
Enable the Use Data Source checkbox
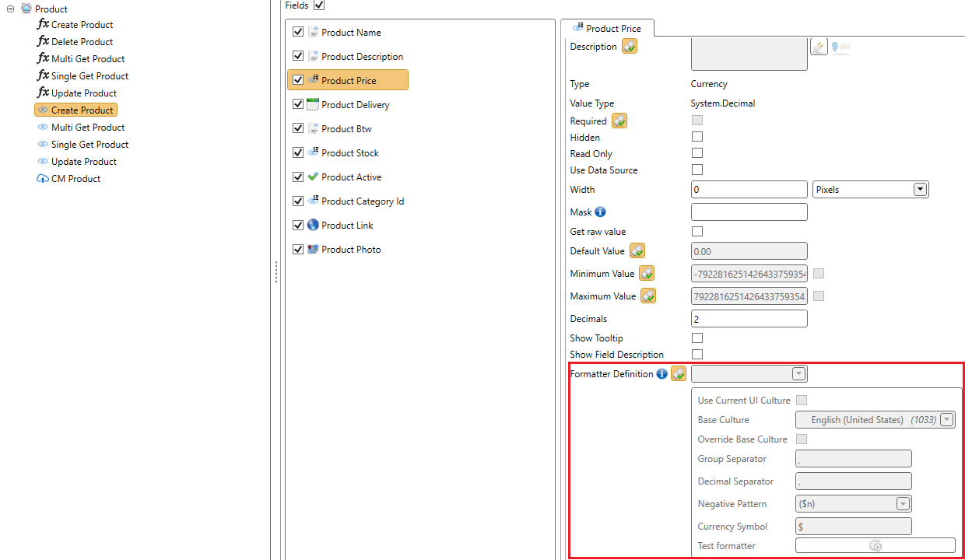697,170
